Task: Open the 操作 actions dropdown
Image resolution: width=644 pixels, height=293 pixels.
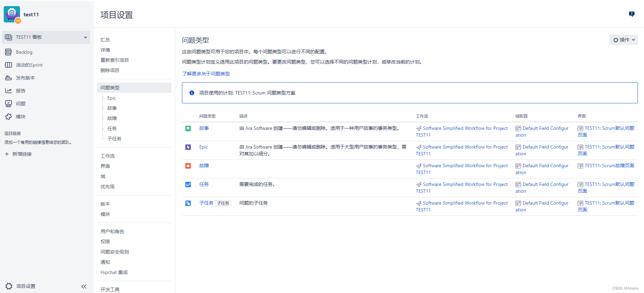Action: [x=624, y=40]
